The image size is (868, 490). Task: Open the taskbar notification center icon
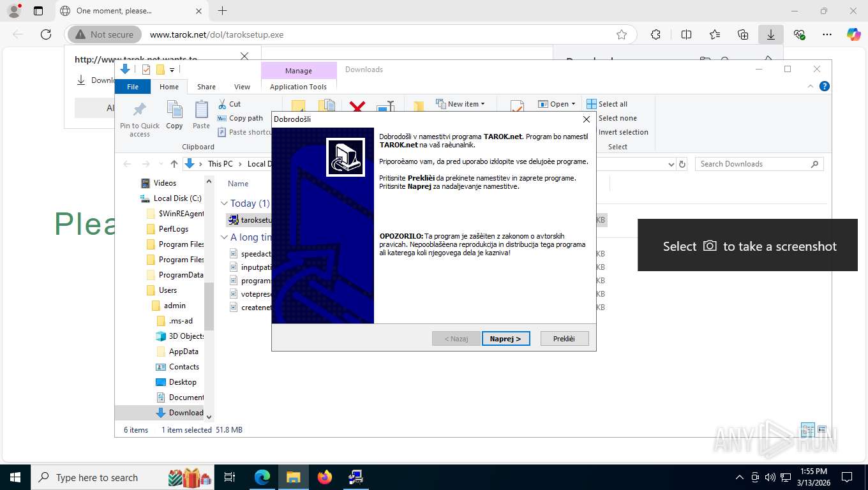847,477
